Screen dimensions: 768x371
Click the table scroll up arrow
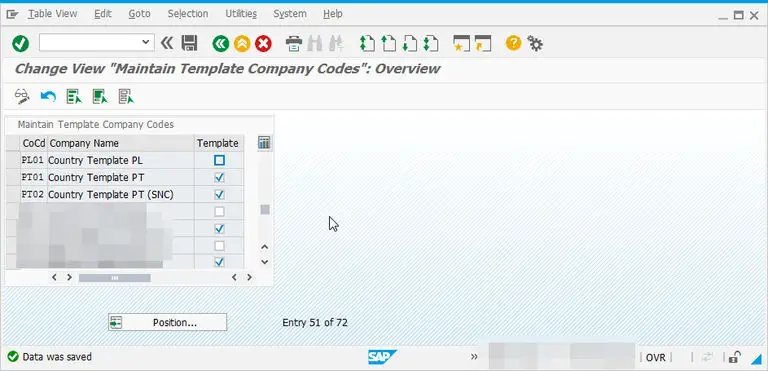[x=264, y=247]
